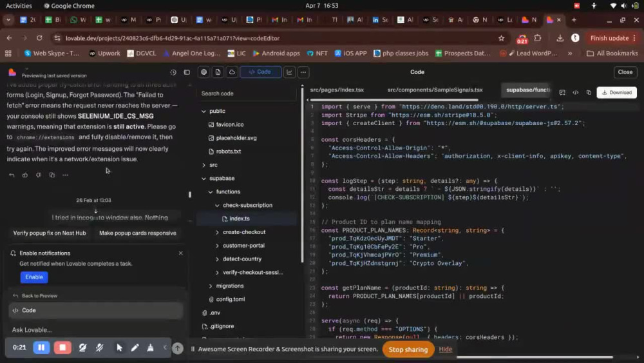Stop sharing the screen
The height and width of the screenshot is (363, 644).
coord(408,349)
